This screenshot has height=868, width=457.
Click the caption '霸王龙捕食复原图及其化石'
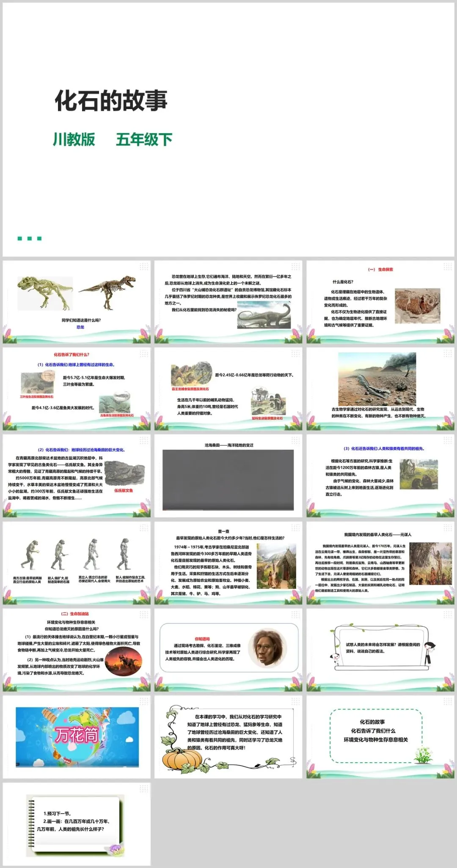(190, 389)
